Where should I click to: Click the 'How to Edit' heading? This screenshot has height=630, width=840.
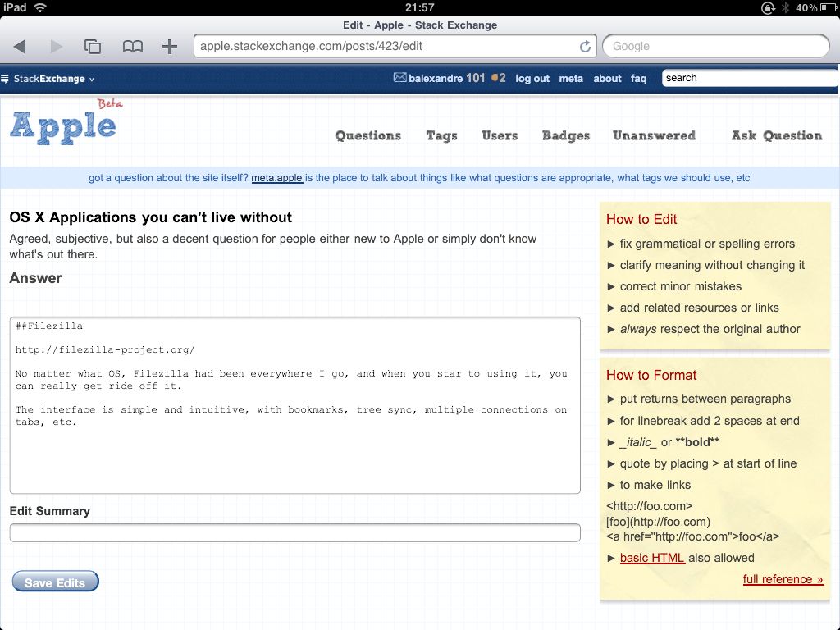point(641,219)
